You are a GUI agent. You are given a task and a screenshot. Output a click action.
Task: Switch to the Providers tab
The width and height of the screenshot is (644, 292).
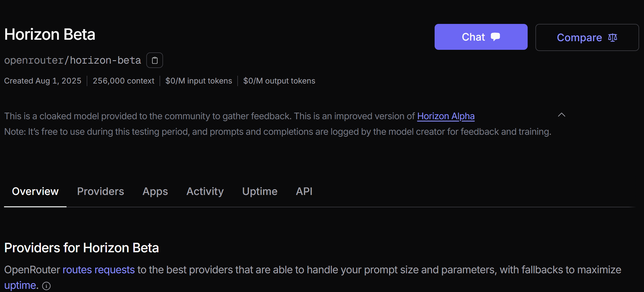[101, 191]
